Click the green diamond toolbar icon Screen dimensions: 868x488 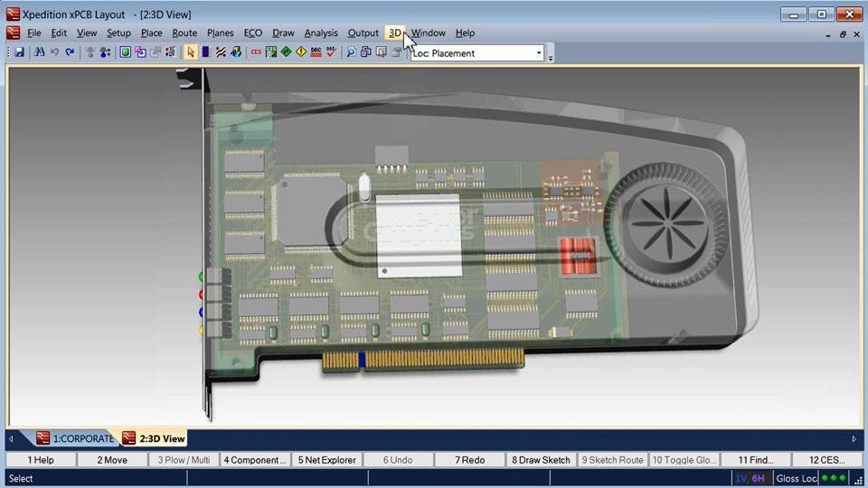[286, 52]
